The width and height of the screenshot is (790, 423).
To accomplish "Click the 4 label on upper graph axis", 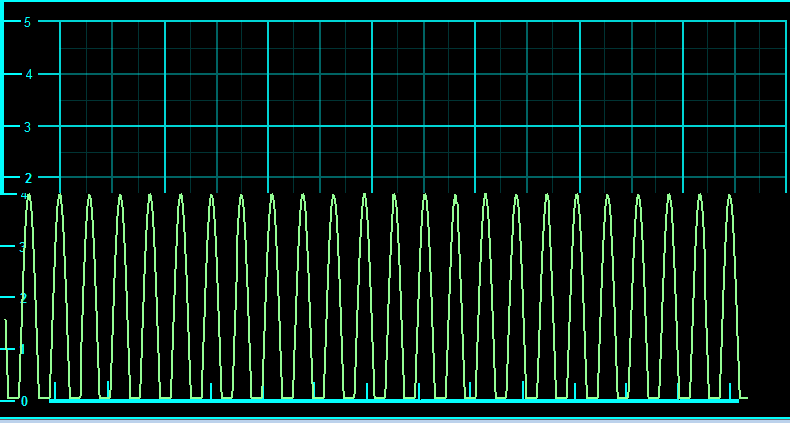I will pyautogui.click(x=28, y=74).
